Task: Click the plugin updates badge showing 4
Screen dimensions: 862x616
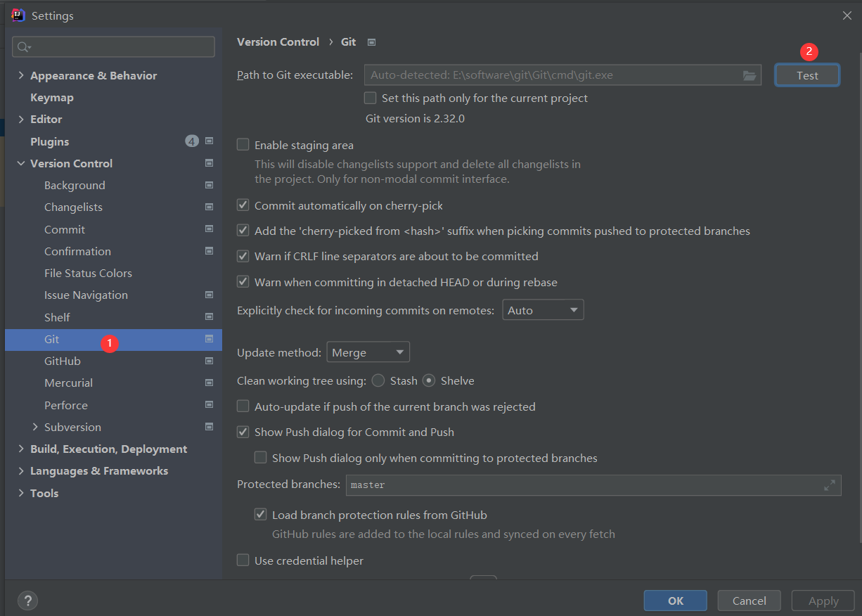Action: click(x=192, y=141)
